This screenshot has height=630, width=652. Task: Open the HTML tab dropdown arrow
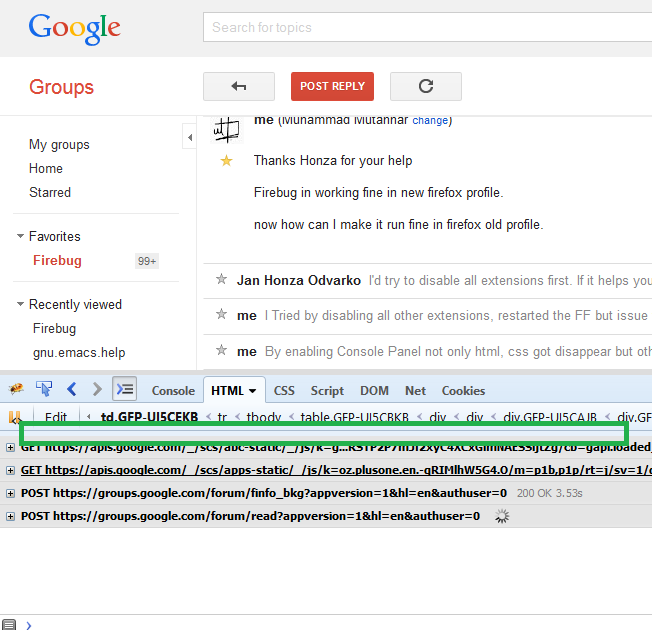tap(252, 391)
